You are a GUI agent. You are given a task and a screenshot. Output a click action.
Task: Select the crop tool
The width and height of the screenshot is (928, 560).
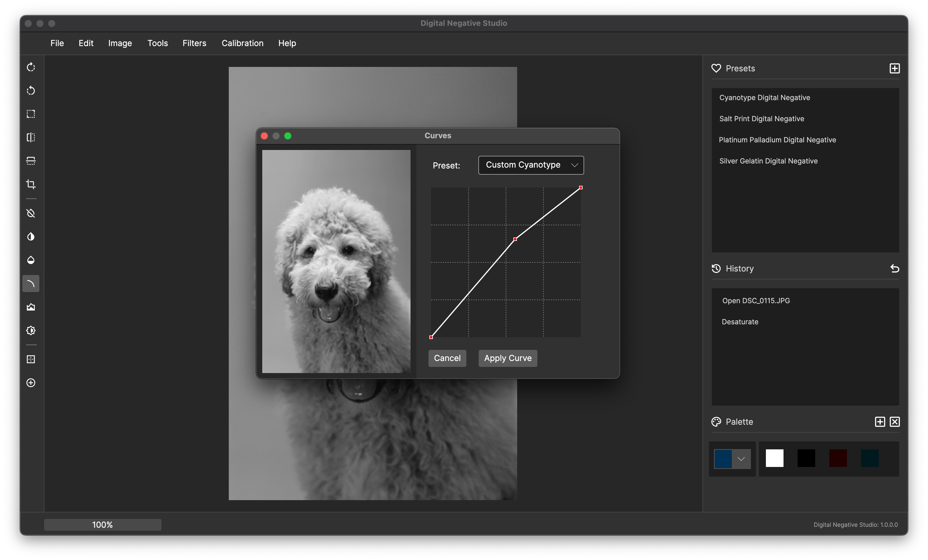pyautogui.click(x=31, y=184)
